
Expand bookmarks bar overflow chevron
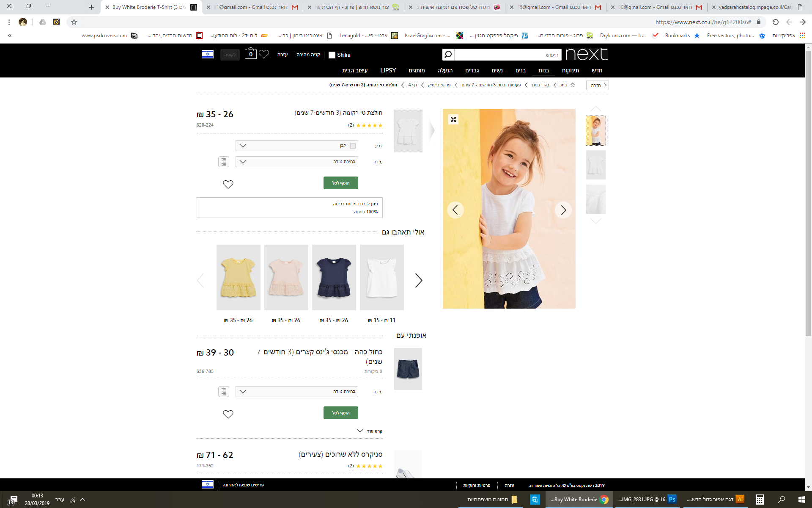click(10, 36)
